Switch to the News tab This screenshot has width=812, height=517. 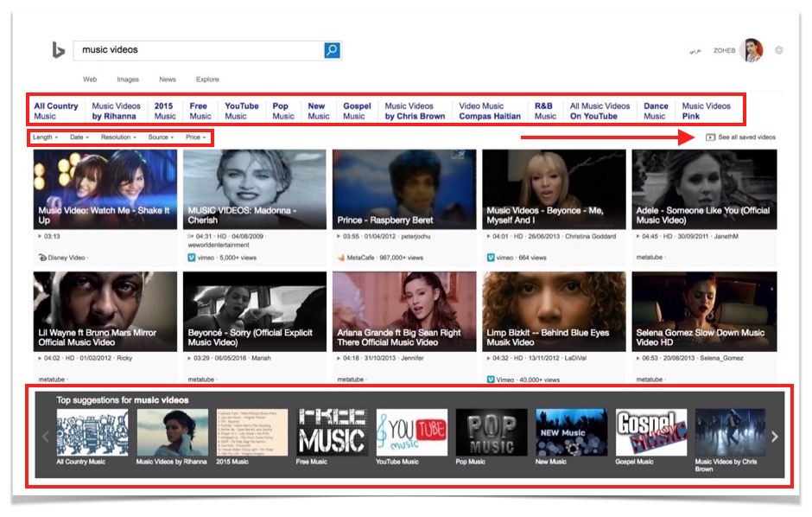click(x=168, y=80)
